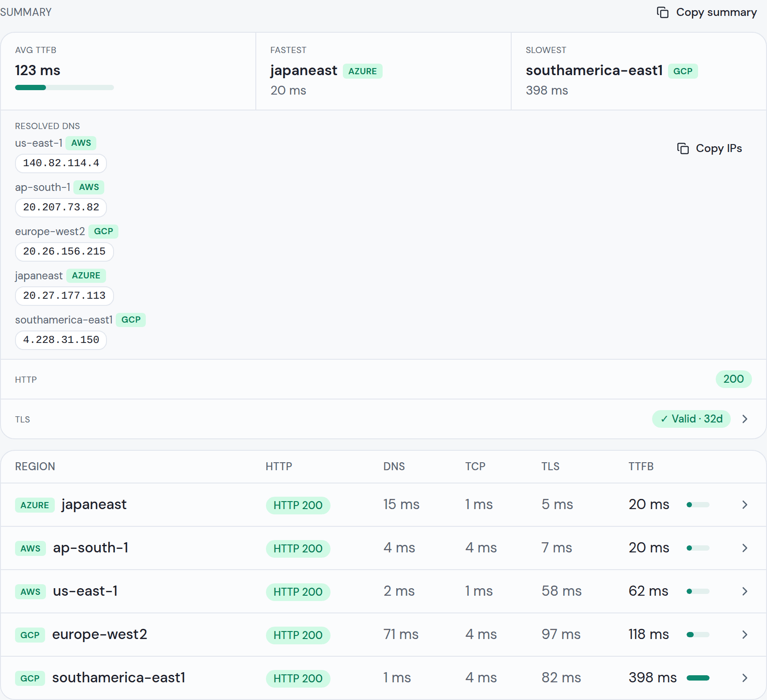Click the 118 ms TTFB value
Screen dimensions: 767x700
coord(649,635)
